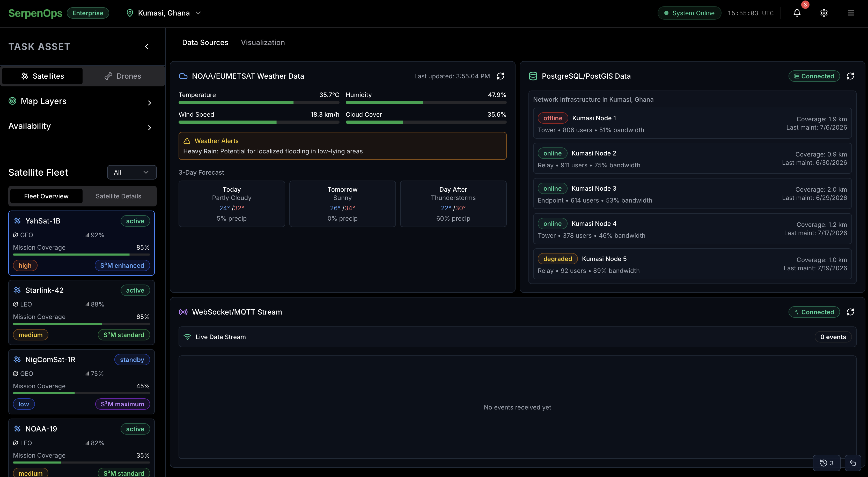Open Kumasi Node 5 degraded row
The height and width of the screenshot is (477, 868).
(692, 264)
